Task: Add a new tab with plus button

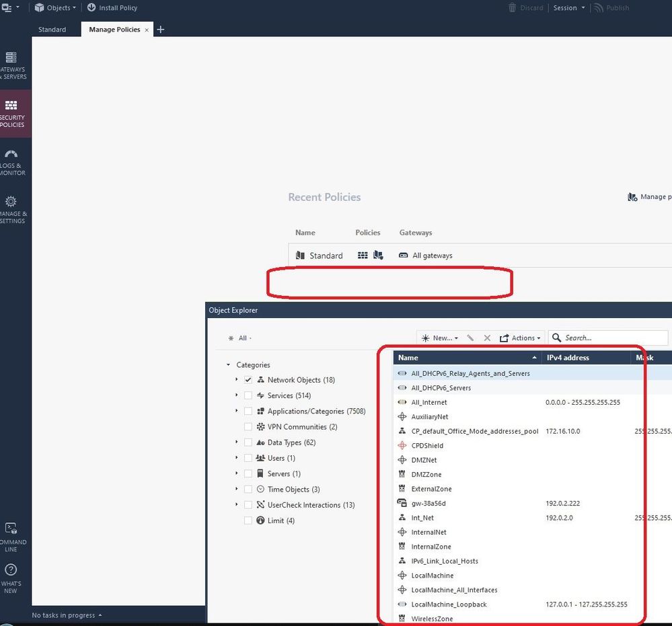Action: tap(160, 29)
